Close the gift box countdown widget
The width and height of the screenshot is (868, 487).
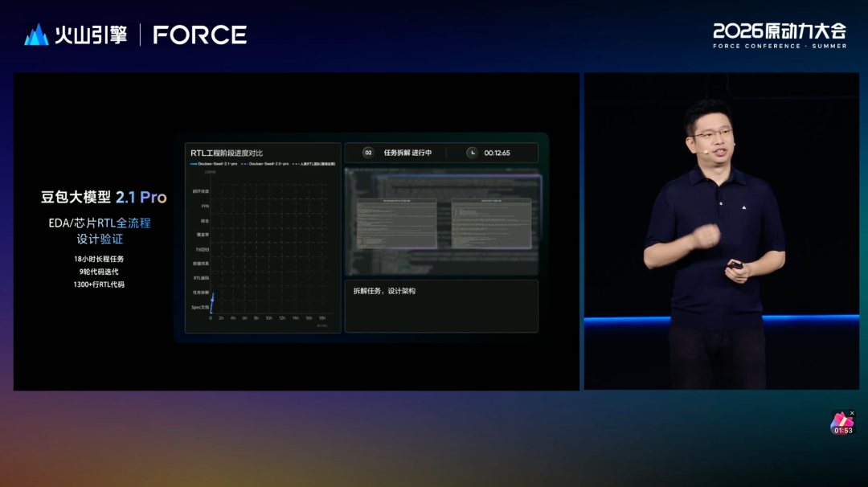point(852,413)
